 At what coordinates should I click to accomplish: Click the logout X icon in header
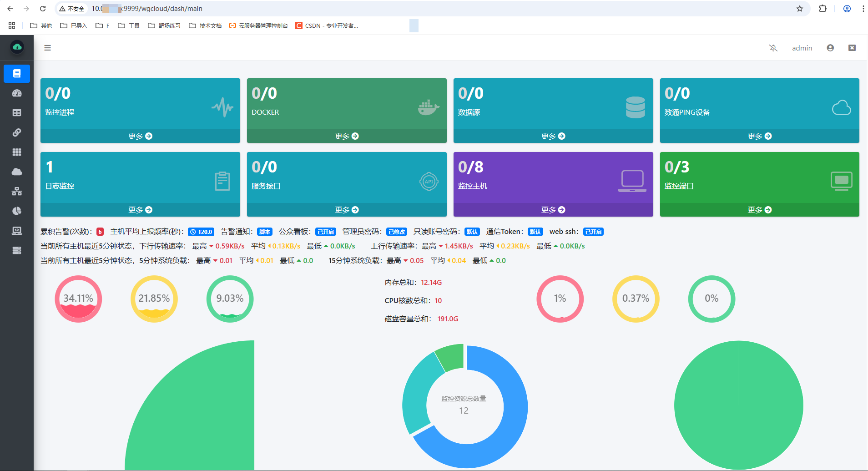pos(852,48)
